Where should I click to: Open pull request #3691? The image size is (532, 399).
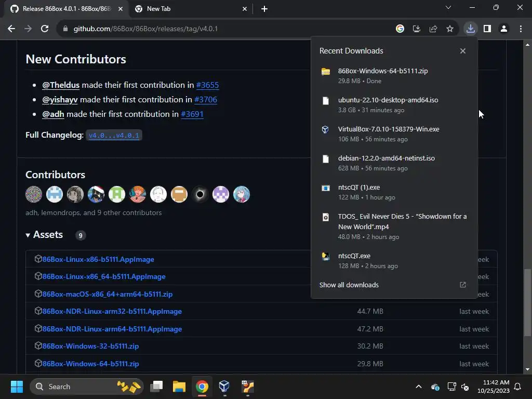tap(192, 114)
